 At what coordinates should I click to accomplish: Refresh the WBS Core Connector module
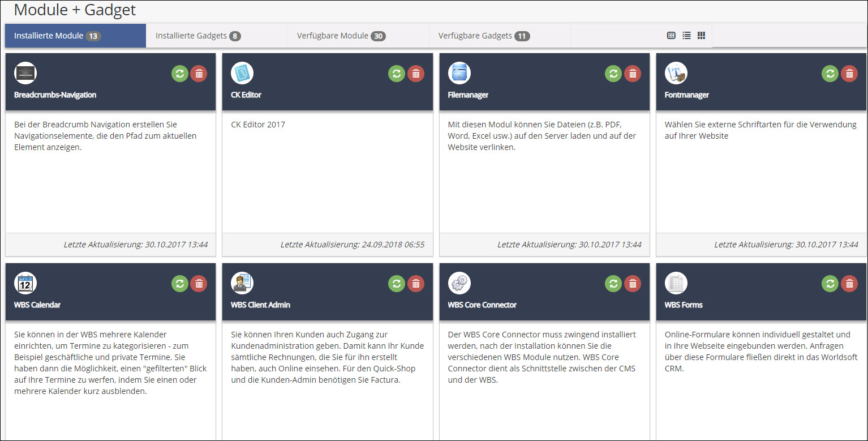point(613,284)
